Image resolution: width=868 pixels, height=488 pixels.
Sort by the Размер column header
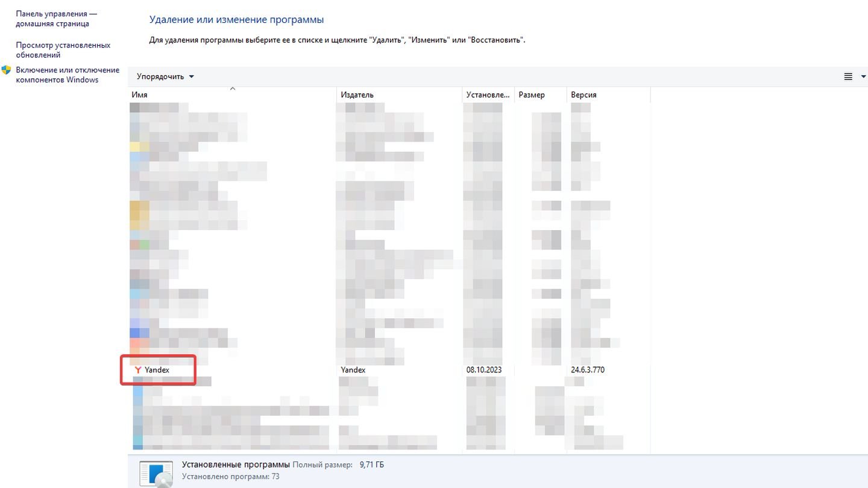[x=541, y=95]
